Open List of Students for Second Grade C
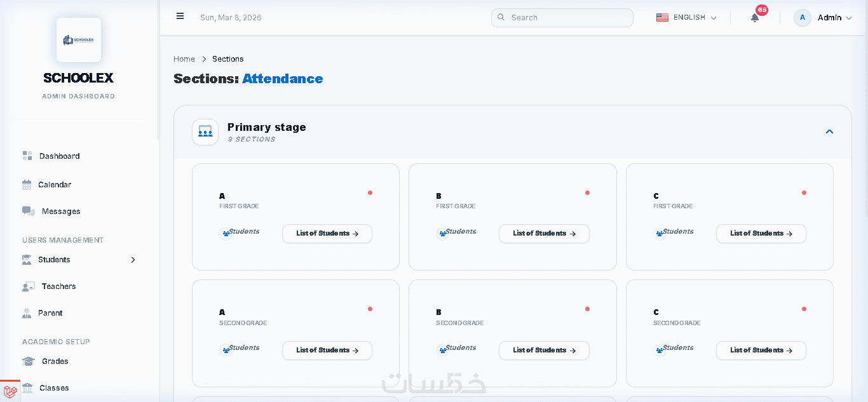This screenshot has width=868, height=402. click(x=761, y=351)
